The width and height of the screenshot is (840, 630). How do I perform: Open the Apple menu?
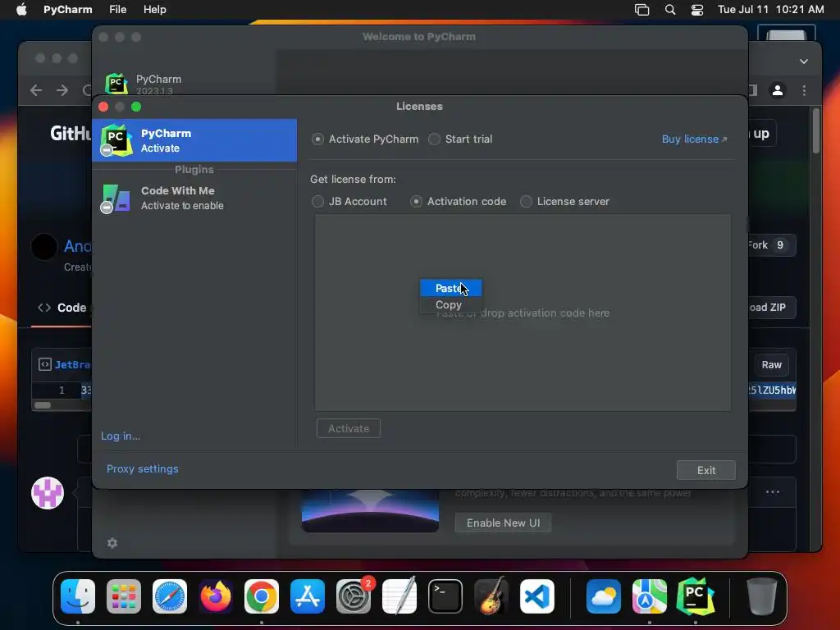point(21,10)
